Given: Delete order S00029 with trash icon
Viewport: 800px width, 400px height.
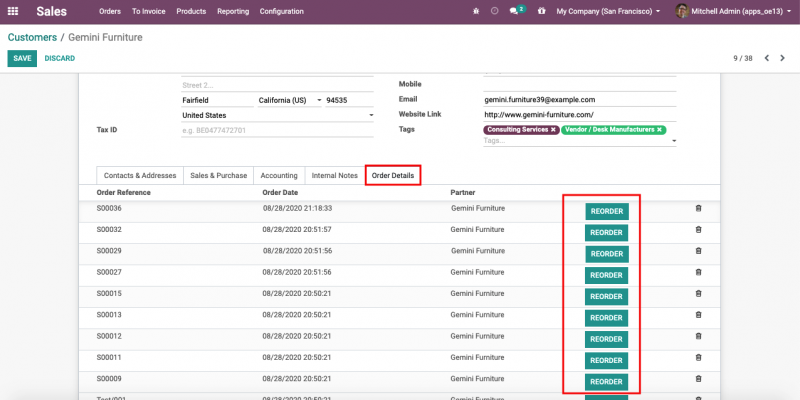Looking at the screenshot, I should (698, 251).
